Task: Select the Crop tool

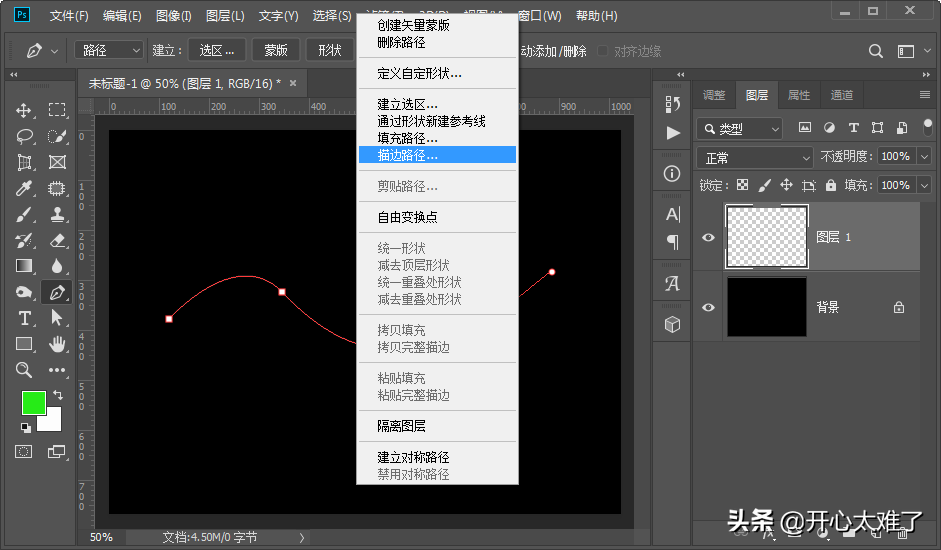Action: (x=25, y=162)
